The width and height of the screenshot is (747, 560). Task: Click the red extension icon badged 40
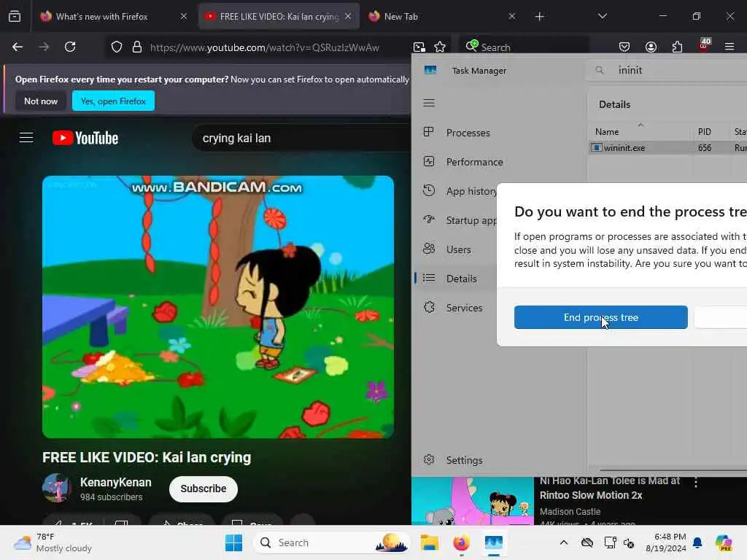coord(704,45)
